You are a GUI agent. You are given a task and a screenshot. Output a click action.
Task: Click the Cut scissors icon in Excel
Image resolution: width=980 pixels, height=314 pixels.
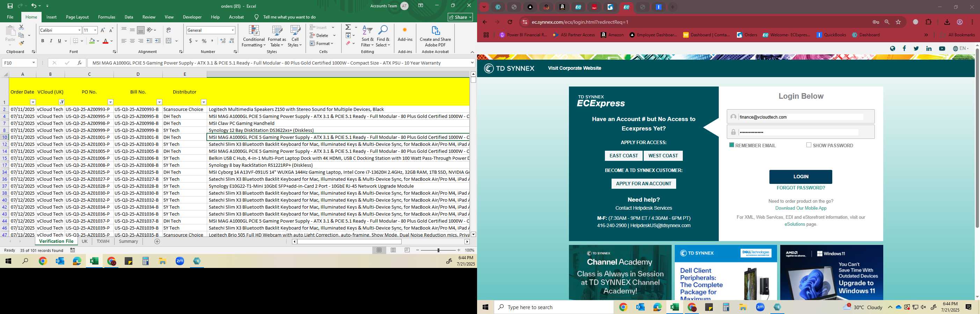coord(21,27)
